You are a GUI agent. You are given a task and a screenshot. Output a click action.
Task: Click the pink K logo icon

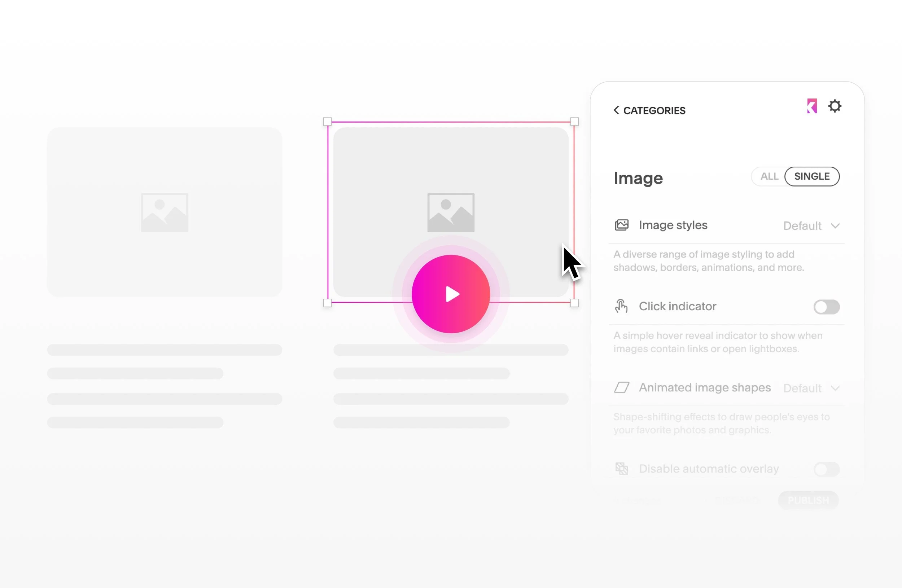[811, 106]
